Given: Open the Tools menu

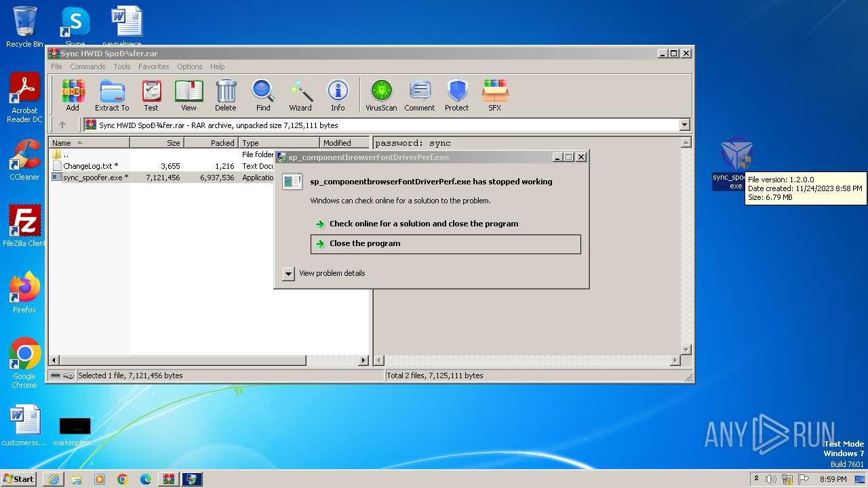Looking at the screenshot, I should coord(122,66).
